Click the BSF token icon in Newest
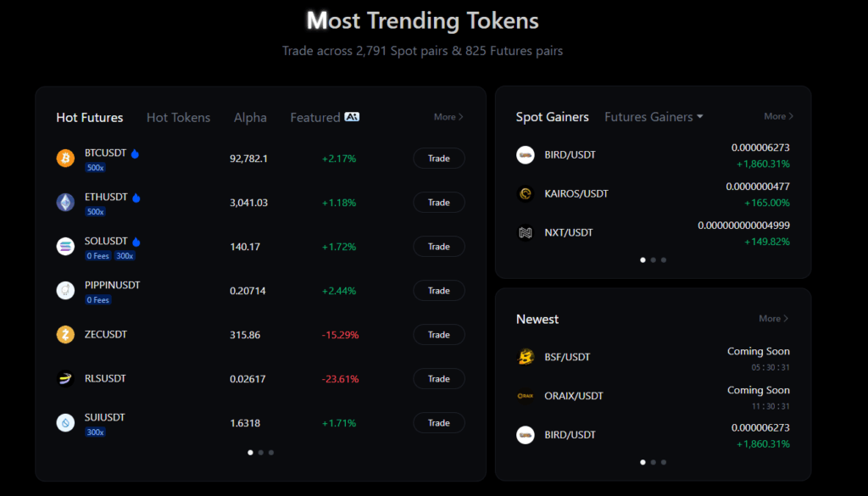Screen dimensions: 868x496 coord(526,357)
